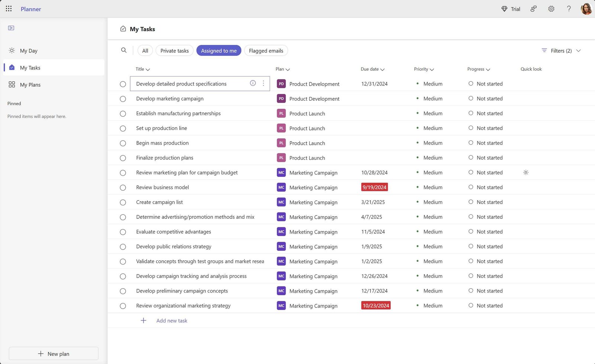Sort tasks by the Due date column
This screenshot has height=364, width=595.
point(372,69)
